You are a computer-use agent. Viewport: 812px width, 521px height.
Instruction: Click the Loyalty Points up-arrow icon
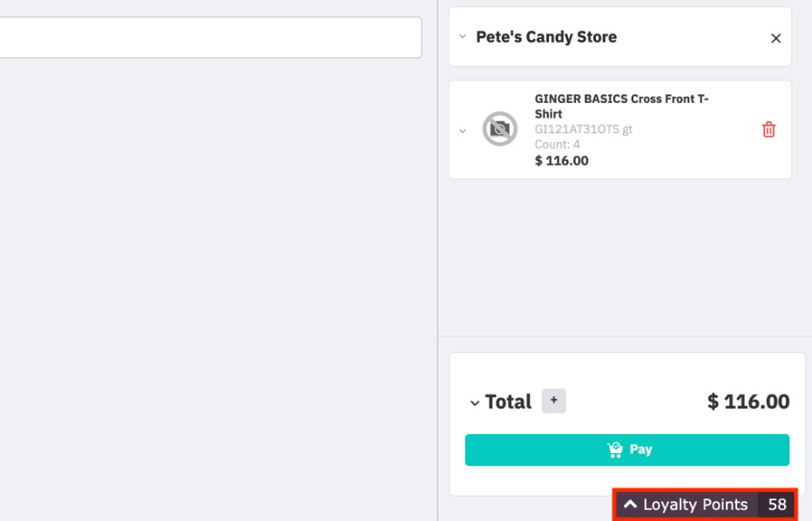point(630,504)
